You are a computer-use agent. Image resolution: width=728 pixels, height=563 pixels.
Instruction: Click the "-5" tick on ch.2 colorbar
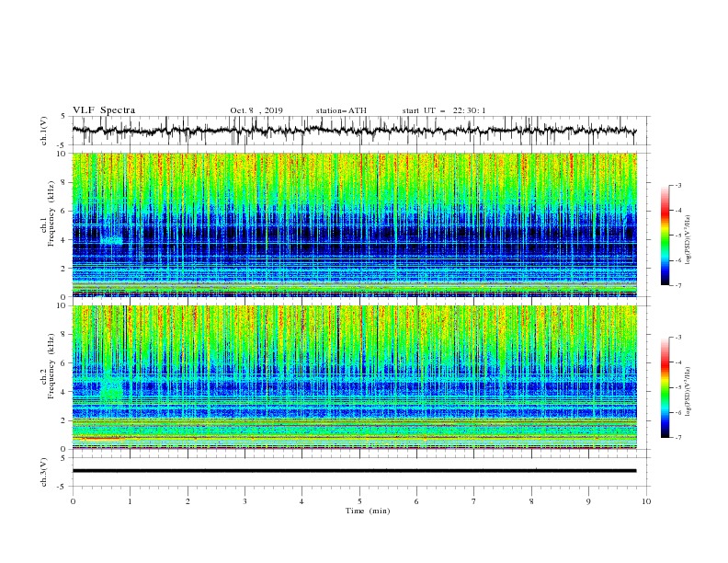pyautogui.click(x=678, y=387)
